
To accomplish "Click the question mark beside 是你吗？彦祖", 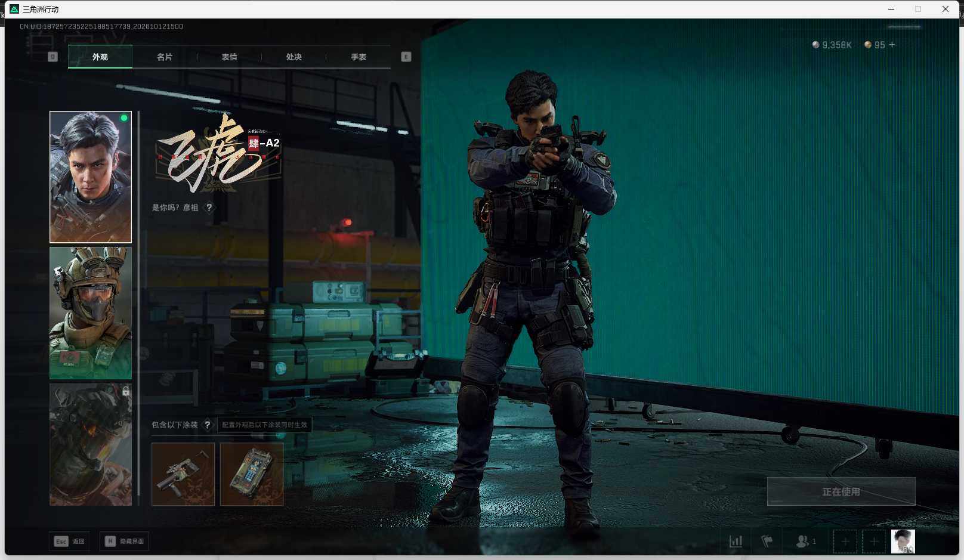I will pos(209,208).
